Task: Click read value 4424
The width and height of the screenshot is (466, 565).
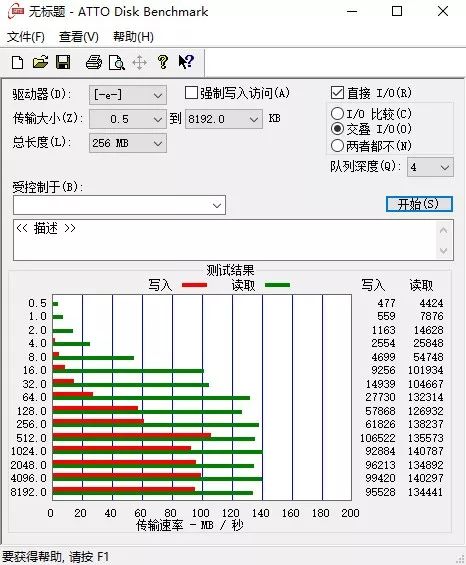Action: pos(431,303)
